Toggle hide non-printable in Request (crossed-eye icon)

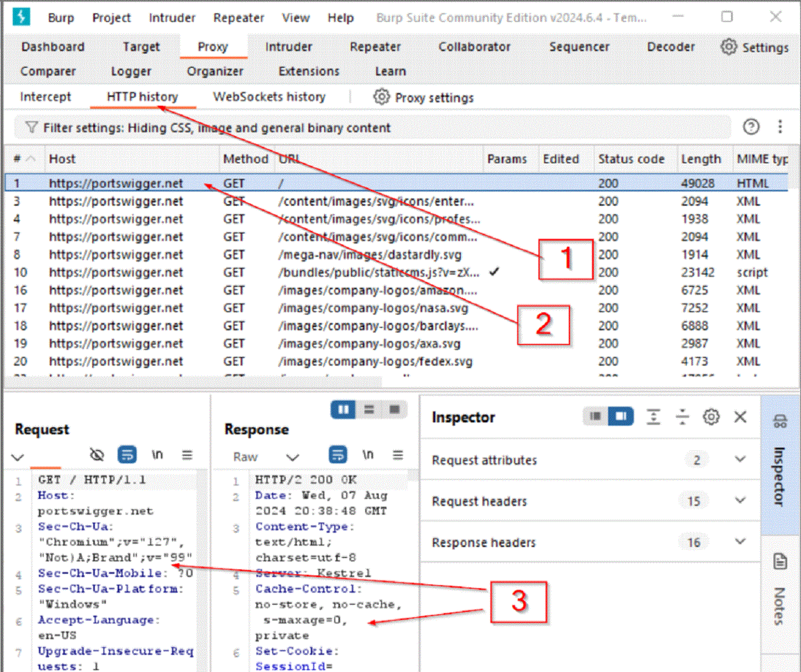click(x=97, y=454)
